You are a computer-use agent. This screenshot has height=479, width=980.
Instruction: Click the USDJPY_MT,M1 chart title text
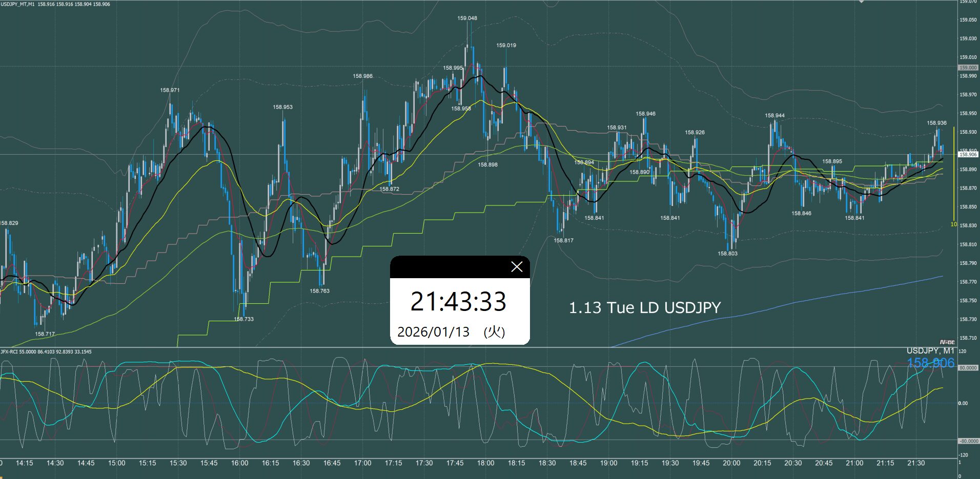17,4
